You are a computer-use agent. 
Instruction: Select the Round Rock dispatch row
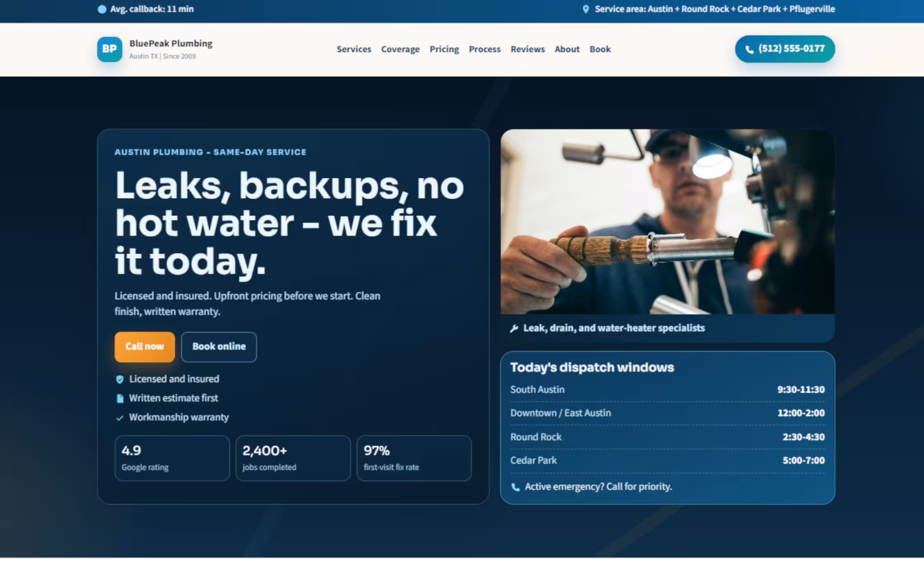[667, 437]
